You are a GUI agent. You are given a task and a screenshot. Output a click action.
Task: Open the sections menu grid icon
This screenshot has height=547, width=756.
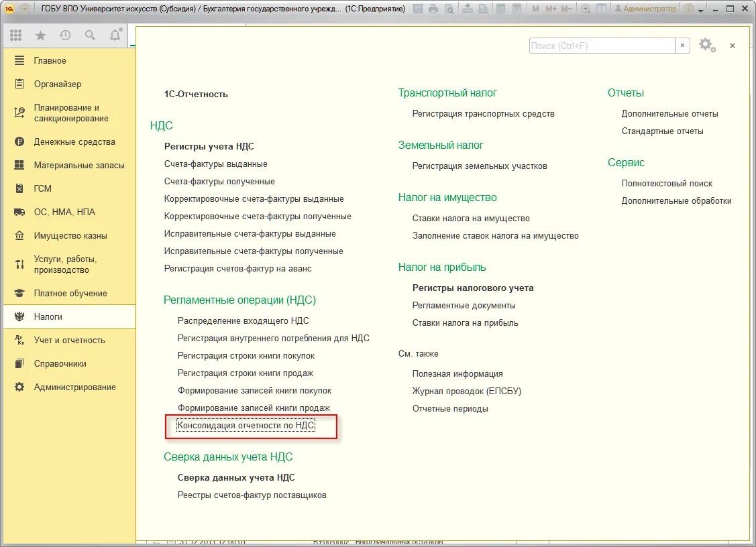(16, 35)
